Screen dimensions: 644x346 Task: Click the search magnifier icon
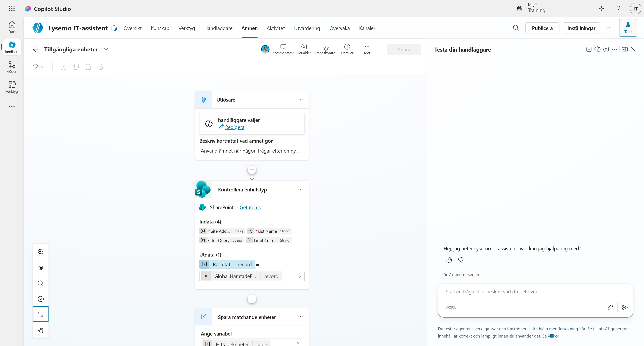[516, 28]
